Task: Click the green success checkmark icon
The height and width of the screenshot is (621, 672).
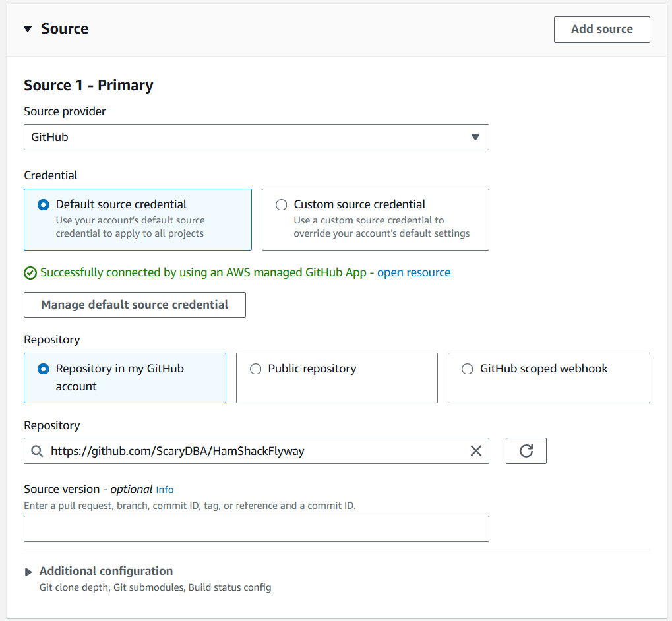Action: [x=30, y=273]
